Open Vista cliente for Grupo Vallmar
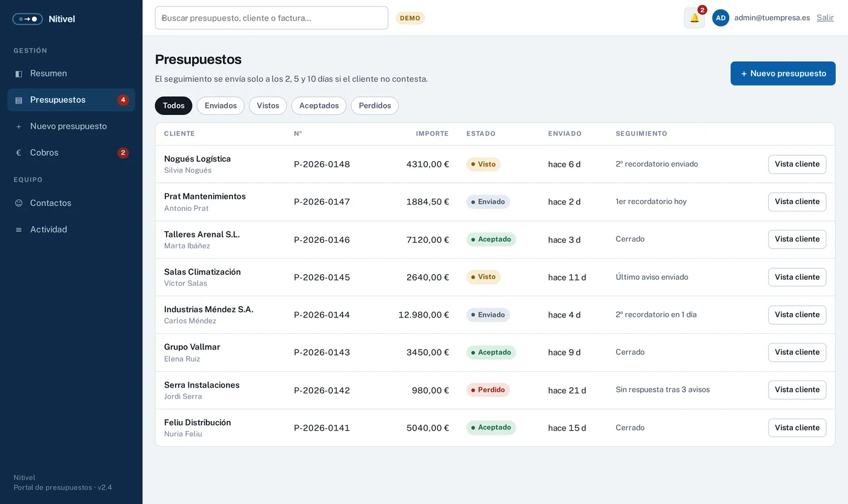This screenshot has height=504, width=848. point(797,353)
